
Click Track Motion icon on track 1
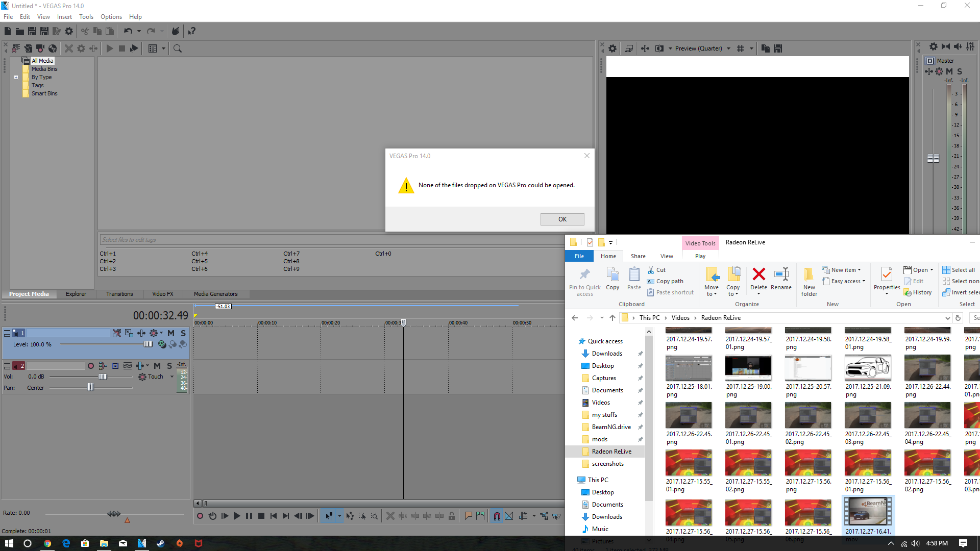coord(129,333)
